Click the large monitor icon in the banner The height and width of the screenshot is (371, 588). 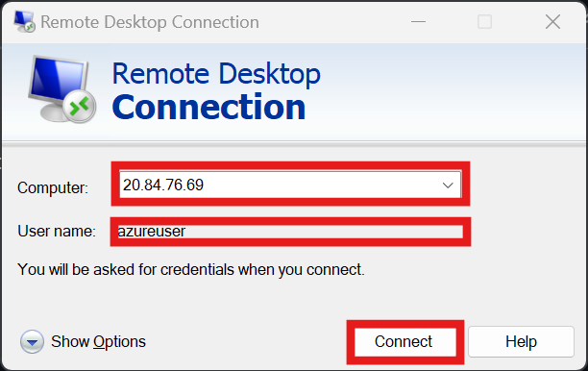pyautogui.click(x=61, y=88)
